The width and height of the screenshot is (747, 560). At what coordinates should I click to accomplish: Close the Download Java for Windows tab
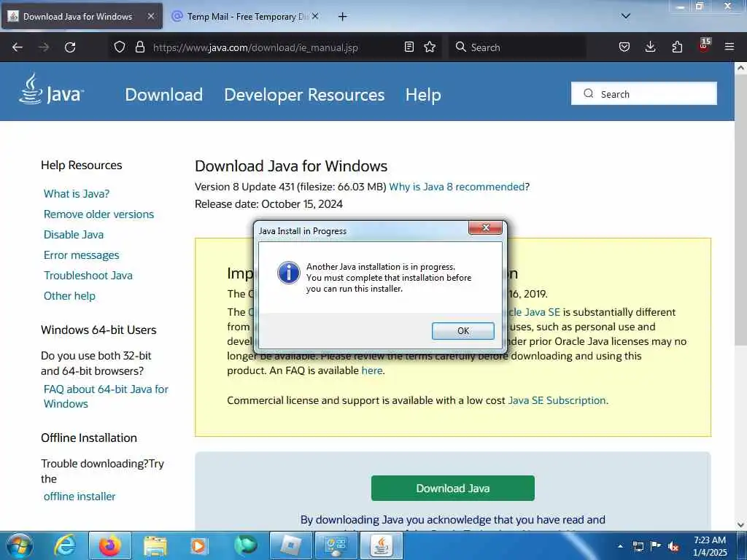pos(150,16)
